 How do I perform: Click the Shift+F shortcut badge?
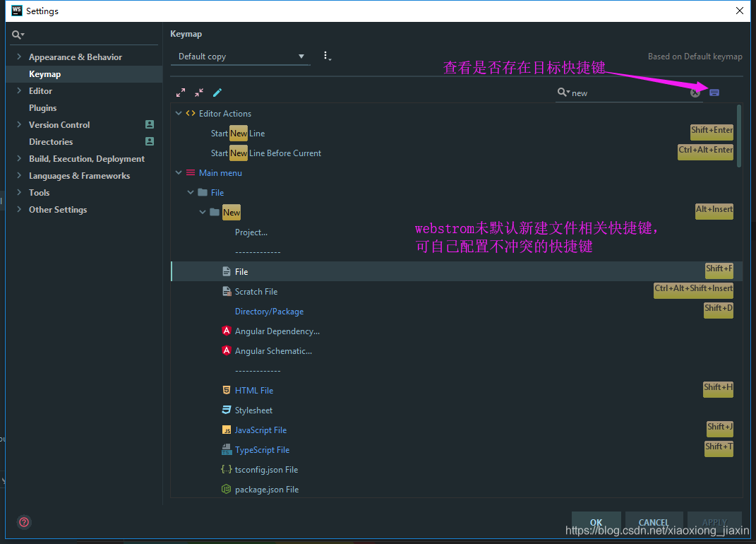tap(719, 271)
